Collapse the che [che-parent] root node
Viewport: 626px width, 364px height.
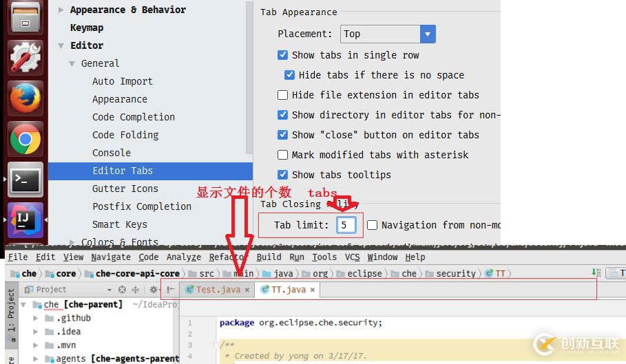coord(23,305)
